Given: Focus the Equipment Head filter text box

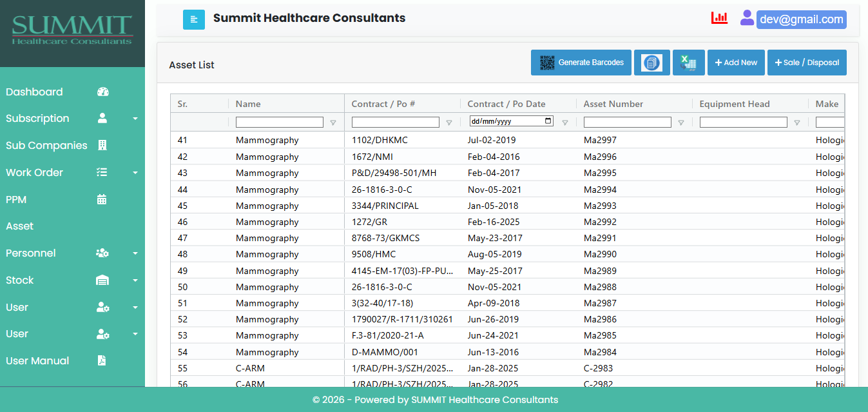Looking at the screenshot, I should coord(744,122).
